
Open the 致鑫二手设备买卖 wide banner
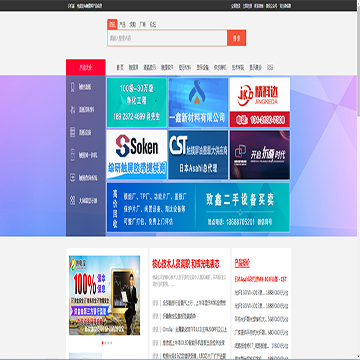point(198,207)
